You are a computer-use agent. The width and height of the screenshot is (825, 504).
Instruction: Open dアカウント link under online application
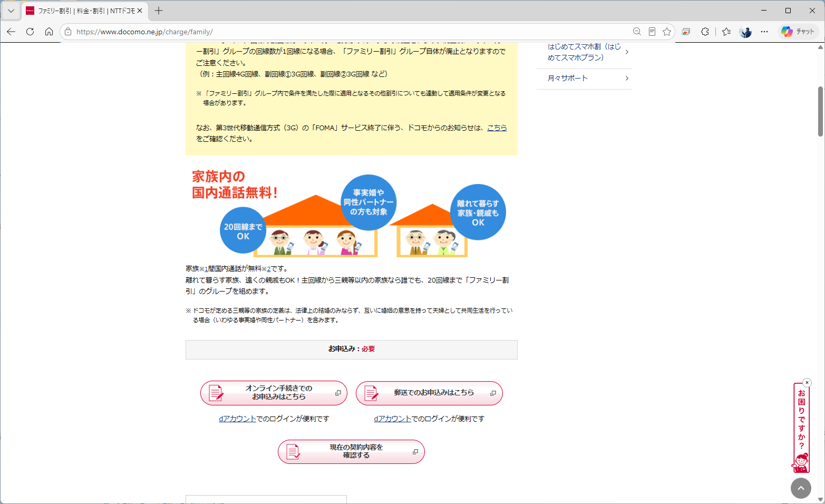(237, 419)
